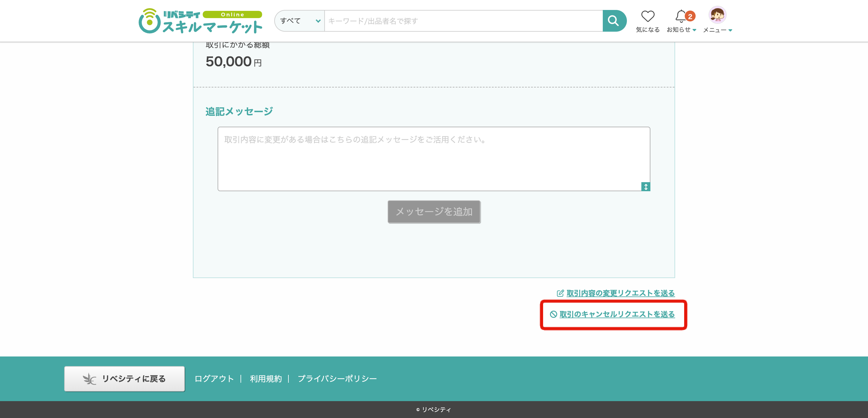The width and height of the screenshot is (868, 418).
Task: Click the user avatar picture
Action: pos(717,15)
